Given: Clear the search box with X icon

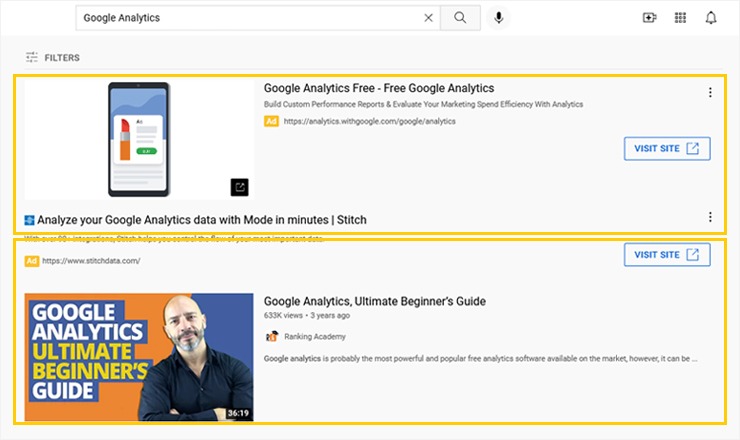Looking at the screenshot, I should click(x=429, y=18).
